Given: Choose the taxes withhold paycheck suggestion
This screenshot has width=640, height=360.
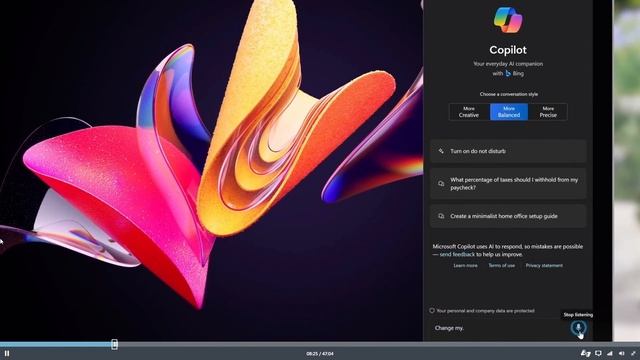Looking at the screenshot, I should (508, 184).
